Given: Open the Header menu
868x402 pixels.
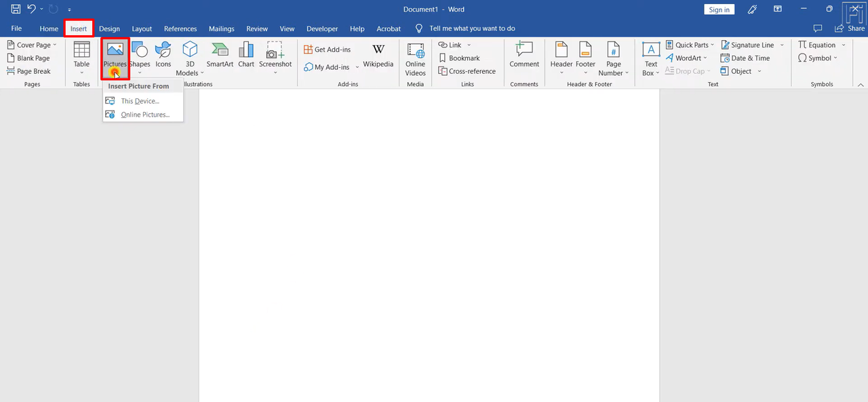Looking at the screenshot, I should [561, 58].
